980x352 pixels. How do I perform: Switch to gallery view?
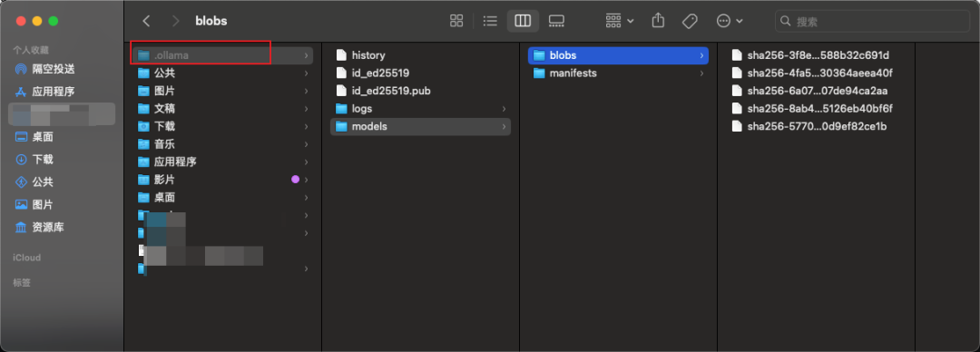(x=556, y=21)
